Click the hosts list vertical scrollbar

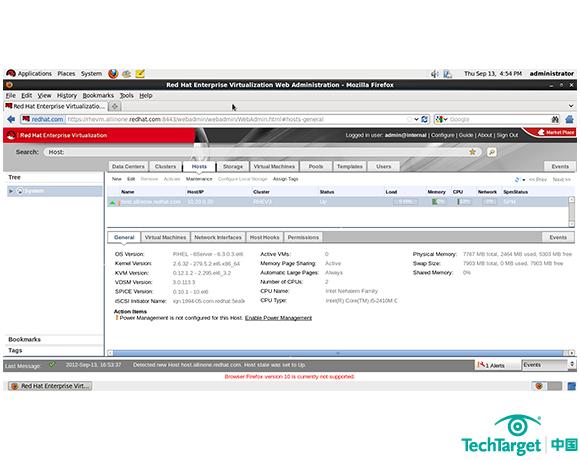(x=571, y=212)
